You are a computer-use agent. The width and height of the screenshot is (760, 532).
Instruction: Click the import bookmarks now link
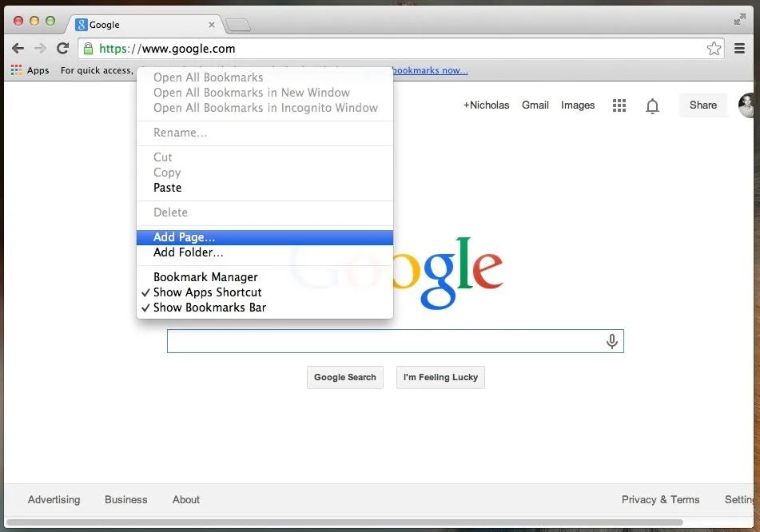[x=431, y=70]
